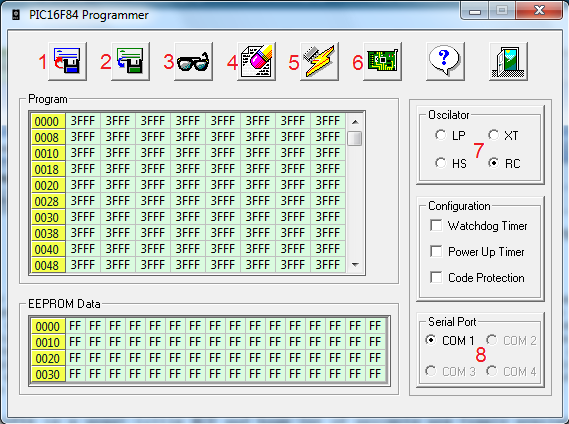Click the erase chip eraser icon
This screenshot has height=424, width=569.
[257, 61]
